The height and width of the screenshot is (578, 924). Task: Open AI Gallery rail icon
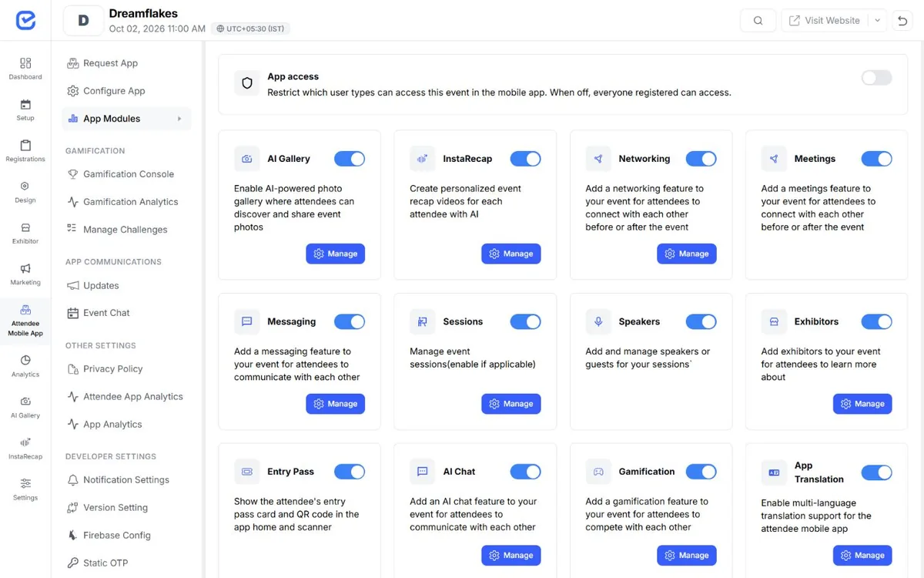[25, 402]
